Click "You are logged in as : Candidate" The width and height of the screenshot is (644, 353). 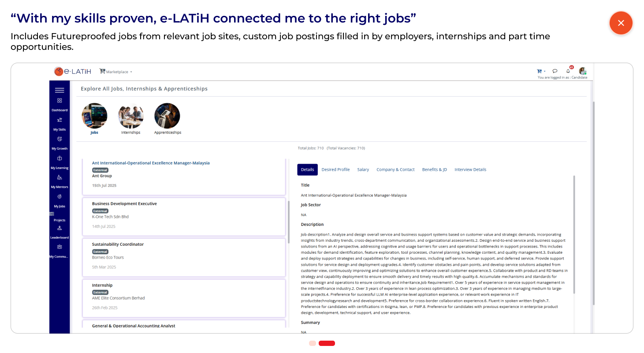click(x=562, y=78)
